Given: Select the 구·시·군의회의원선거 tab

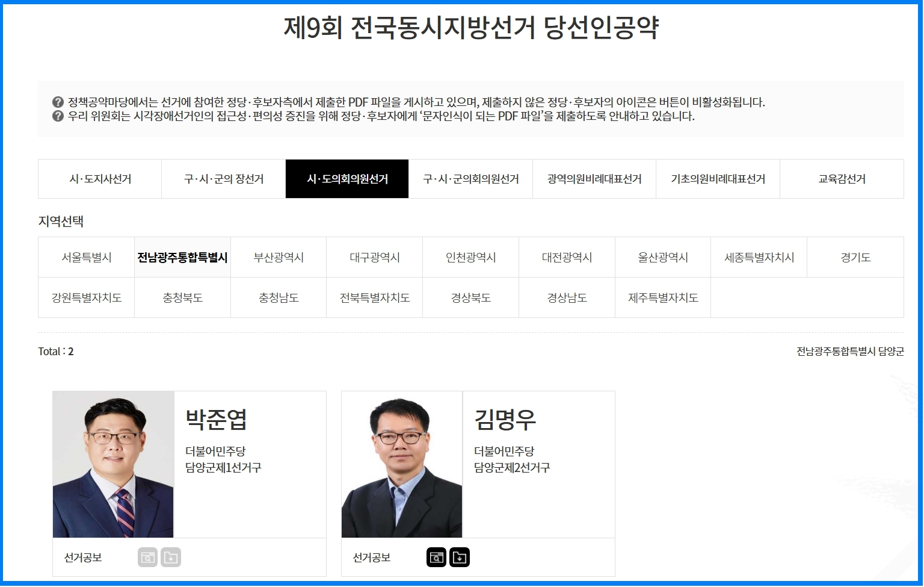Looking at the screenshot, I should pyautogui.click(x=471, y=179).
